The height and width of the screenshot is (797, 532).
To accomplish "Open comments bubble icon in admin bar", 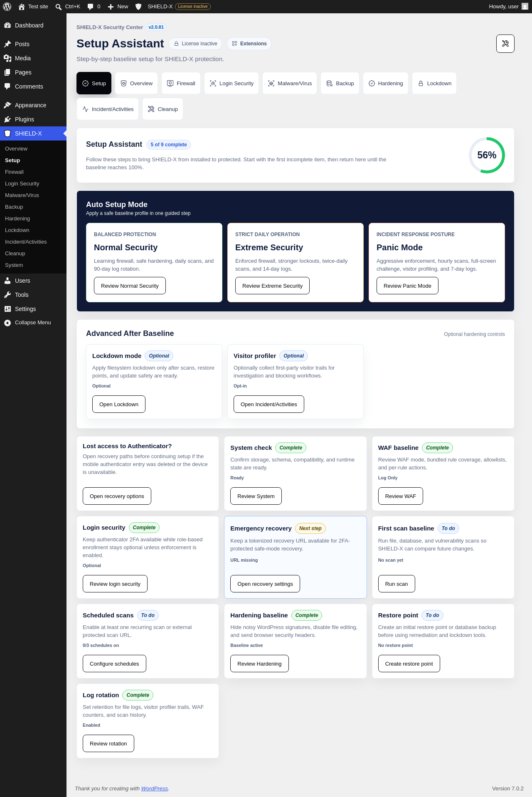I will (x=90, y=7).
